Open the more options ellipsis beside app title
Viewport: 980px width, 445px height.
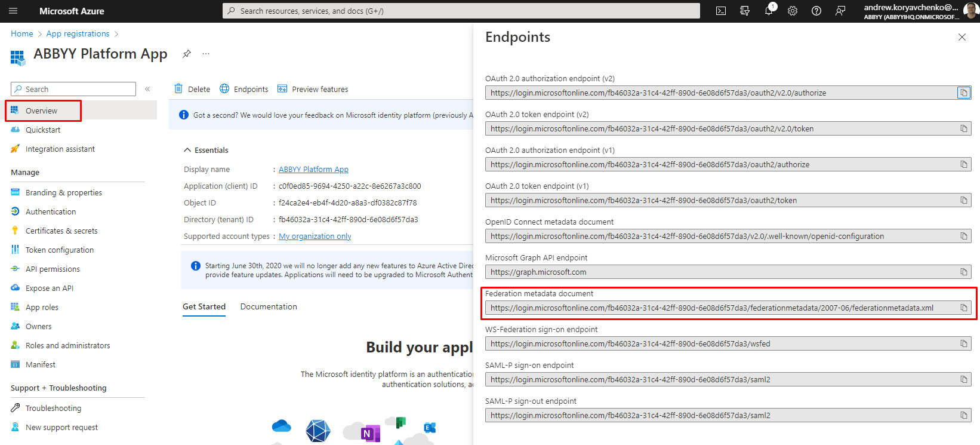point(206,54)
